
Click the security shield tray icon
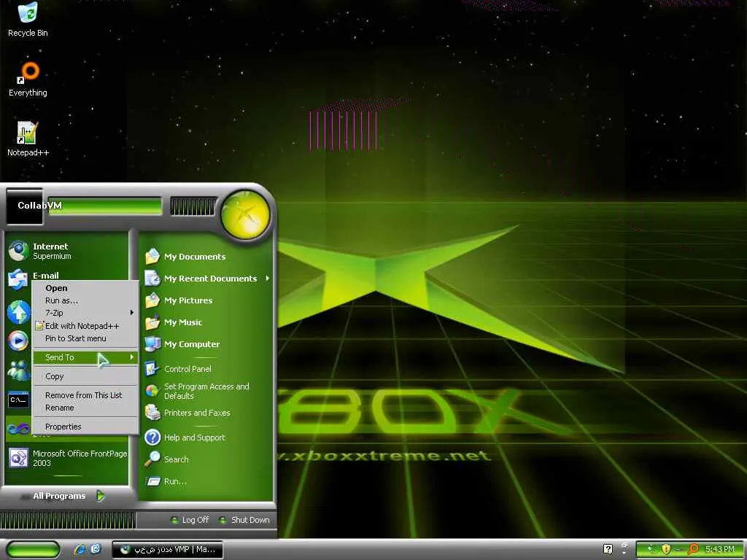(x=666, y=550)
